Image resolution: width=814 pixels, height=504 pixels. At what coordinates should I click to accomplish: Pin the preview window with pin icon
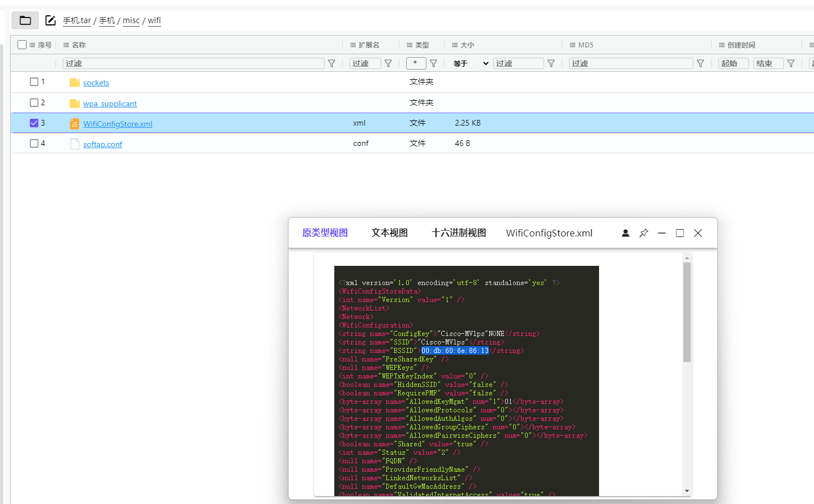[644, 233]
